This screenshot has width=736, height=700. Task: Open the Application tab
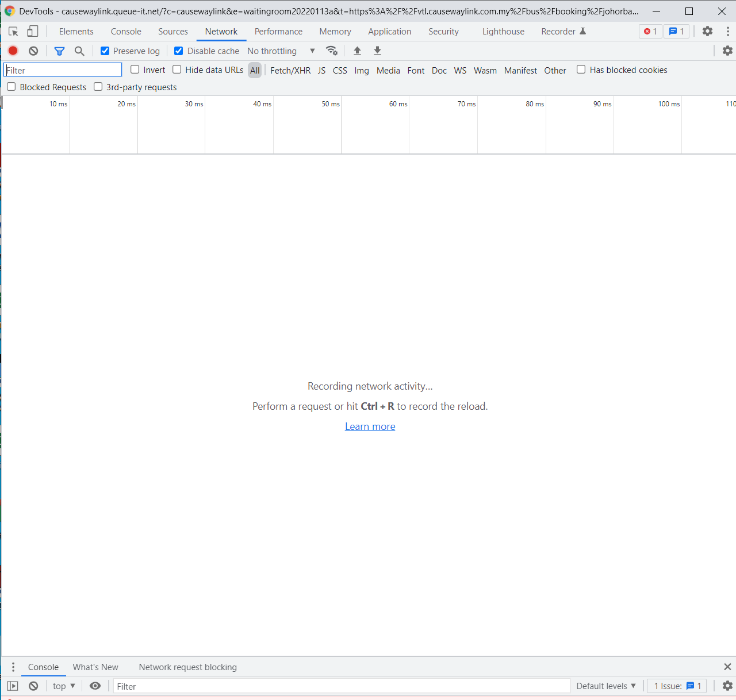click(x=389, y=32)
